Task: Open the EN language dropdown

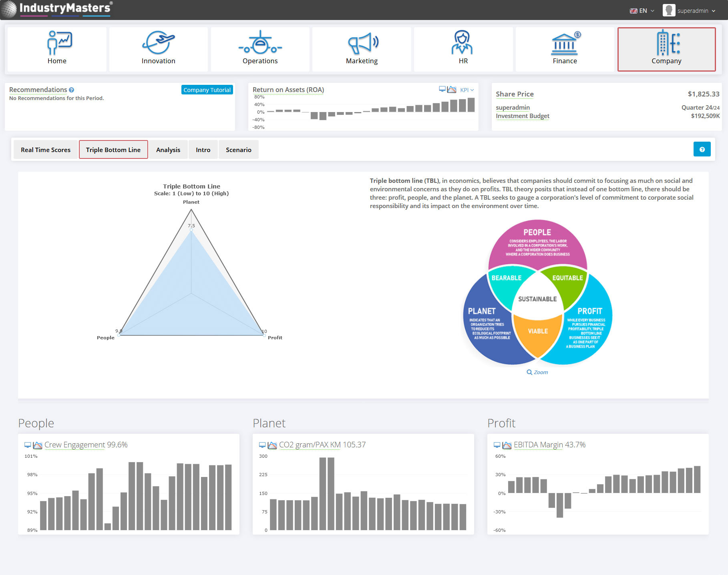Action: 642,11
